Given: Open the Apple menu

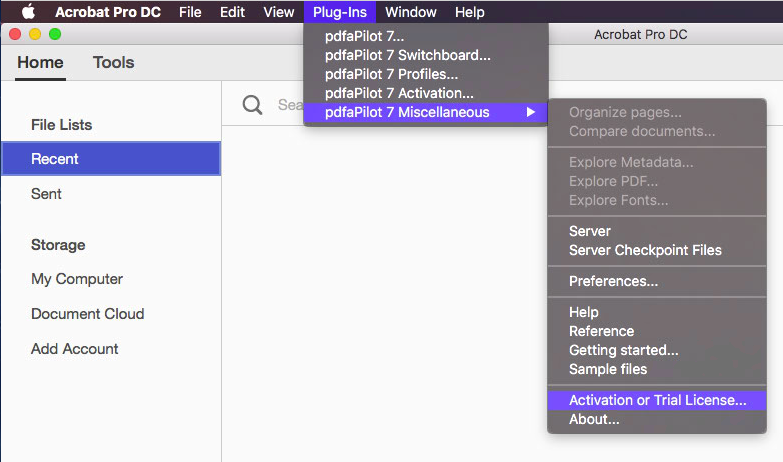Looking at the screenshot, I should (x=28, y=11).
